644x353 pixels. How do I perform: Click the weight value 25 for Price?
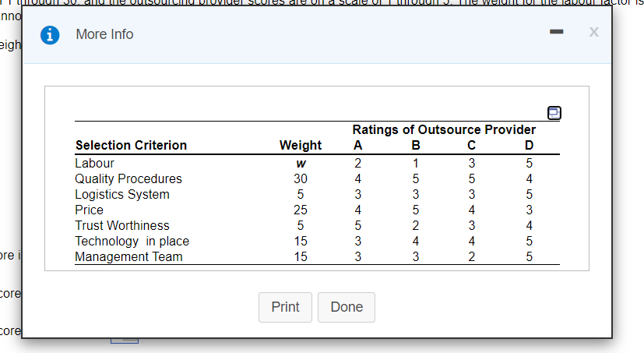[x=300, y=210]
